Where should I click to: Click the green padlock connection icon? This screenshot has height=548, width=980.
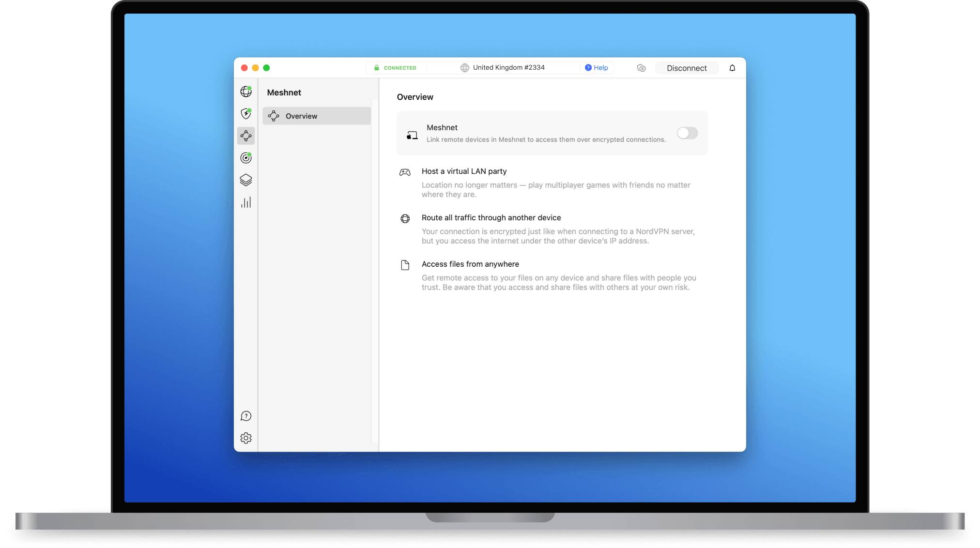point(376,68)
